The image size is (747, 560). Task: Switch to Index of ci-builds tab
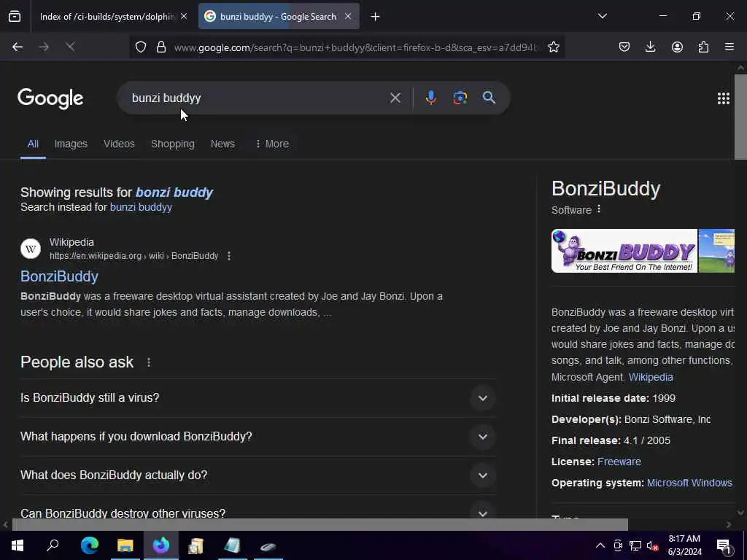(107, 17)
